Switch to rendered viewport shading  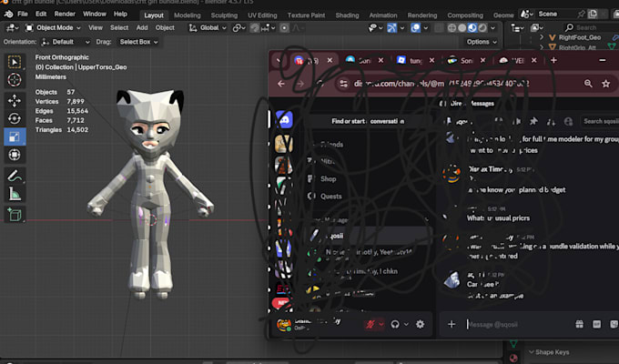click(x=482, y=27)
